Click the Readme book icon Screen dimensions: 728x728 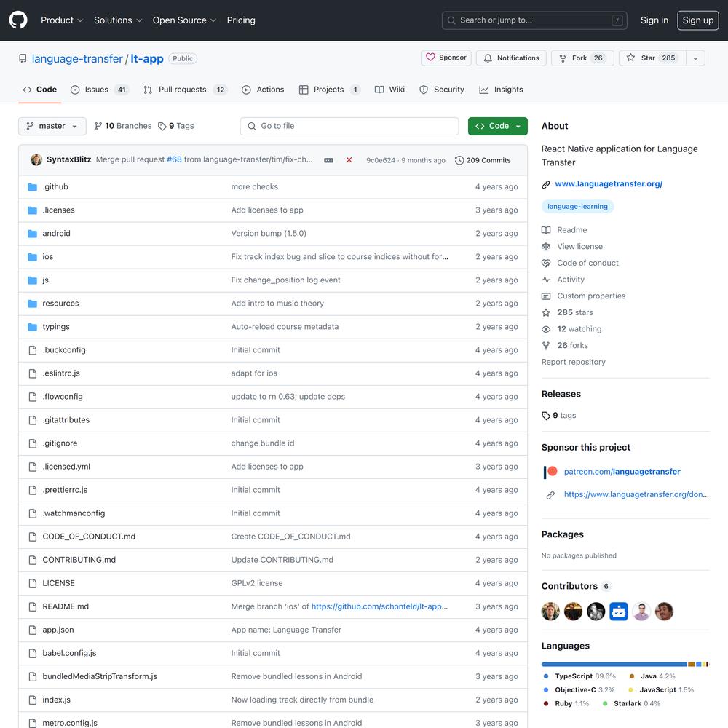point(546,230)
